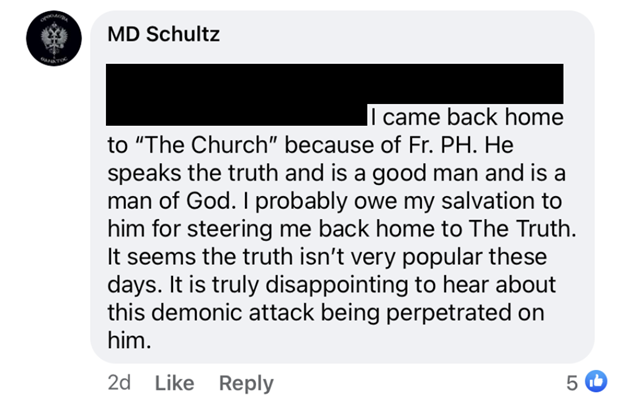This screenshot has height=416, width=624.
Task: Select the text "Fr. PH." in comment
Action: pyautogui.click(x=443, y=145)
